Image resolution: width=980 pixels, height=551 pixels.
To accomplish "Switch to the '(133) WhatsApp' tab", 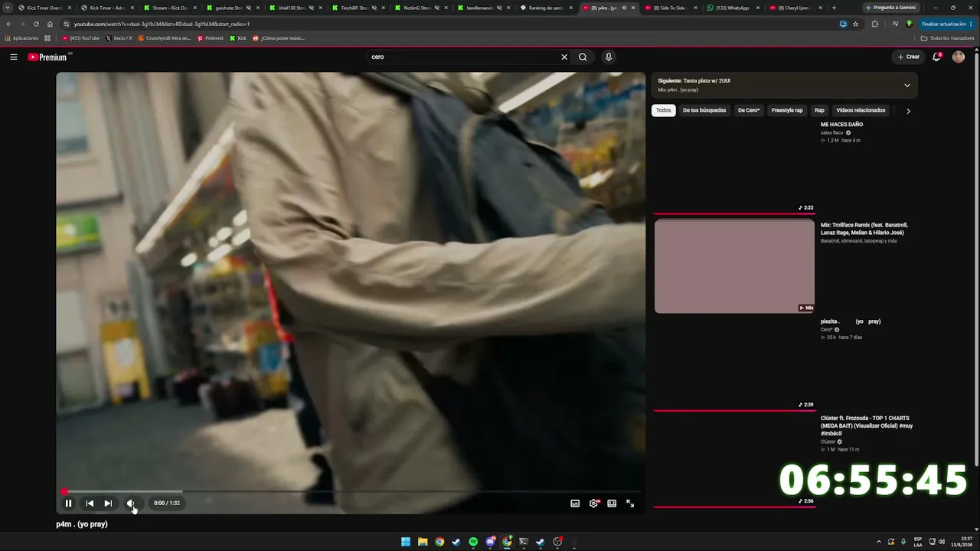I will click(x=733, y=8).
